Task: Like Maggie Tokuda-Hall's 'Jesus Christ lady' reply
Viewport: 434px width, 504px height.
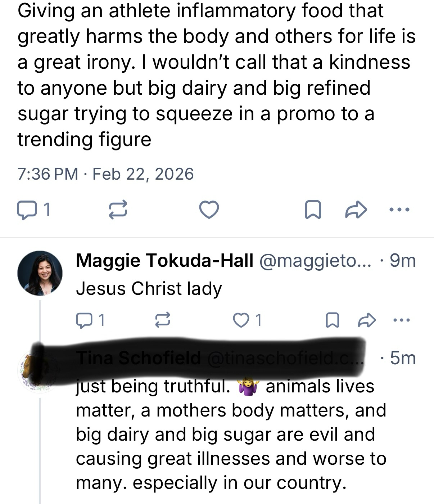Action: pos(241,320)
